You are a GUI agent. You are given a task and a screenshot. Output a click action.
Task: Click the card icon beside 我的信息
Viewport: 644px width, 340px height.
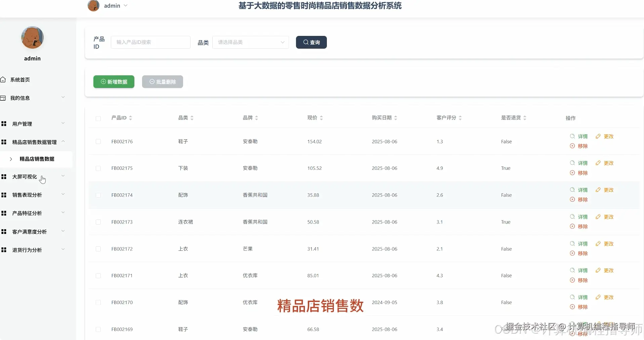pos(4,98)
